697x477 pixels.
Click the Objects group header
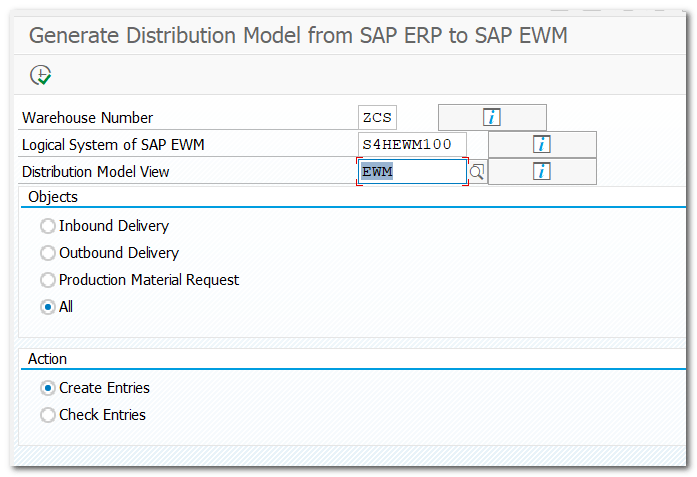(x=53, y=197)
